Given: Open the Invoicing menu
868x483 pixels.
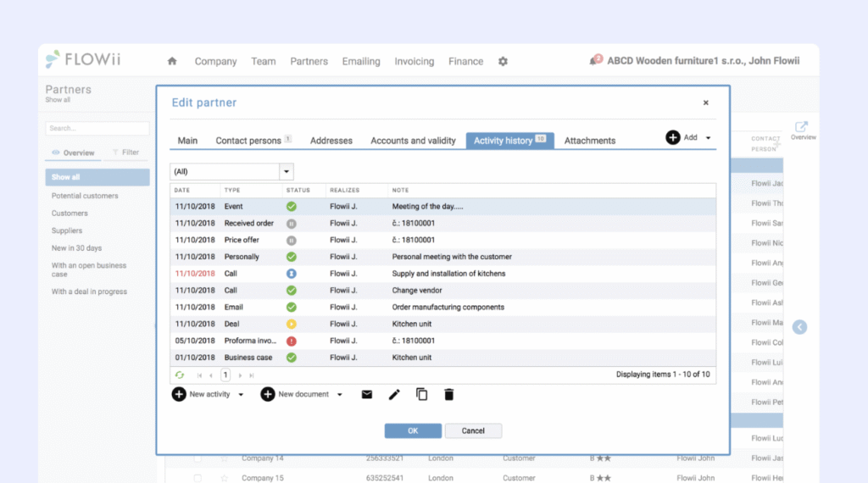Looking at the screenshot, I should pyautogui.click(x=414, y=61).
